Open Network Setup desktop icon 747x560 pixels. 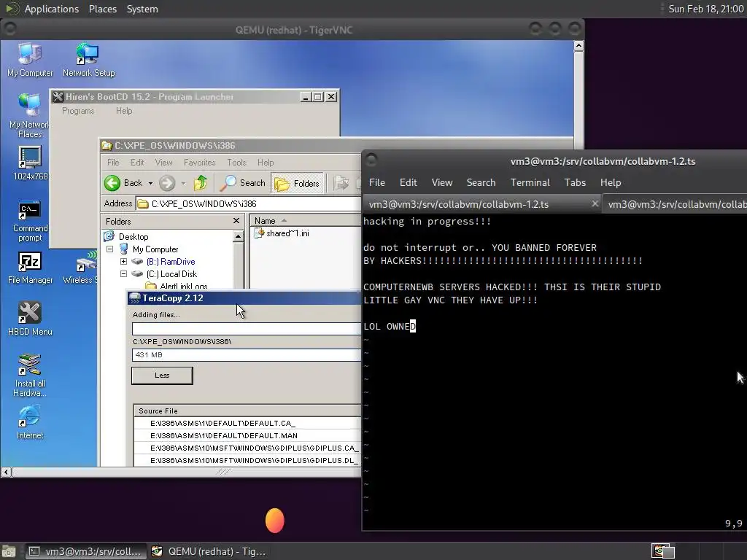[x=88, y=60]
